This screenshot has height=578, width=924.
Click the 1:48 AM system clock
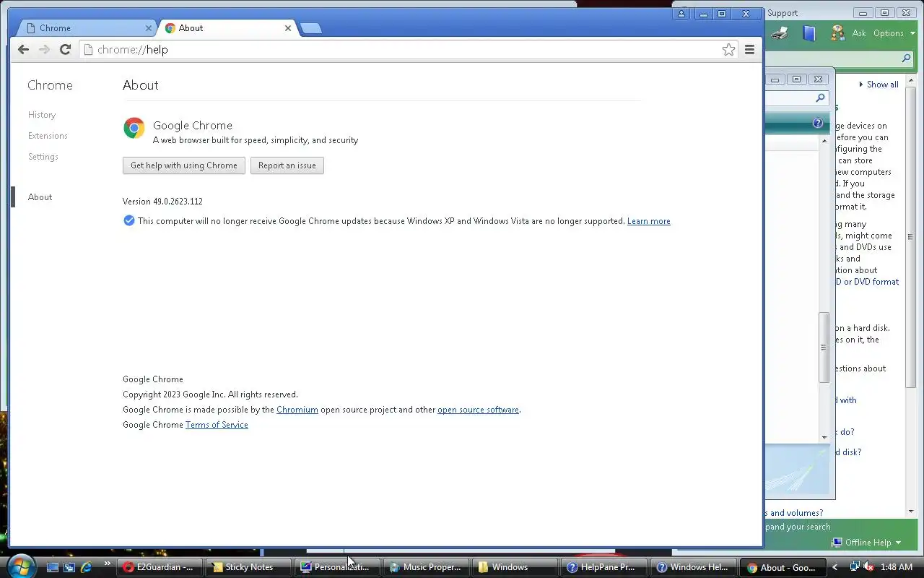tap(897, 567)
